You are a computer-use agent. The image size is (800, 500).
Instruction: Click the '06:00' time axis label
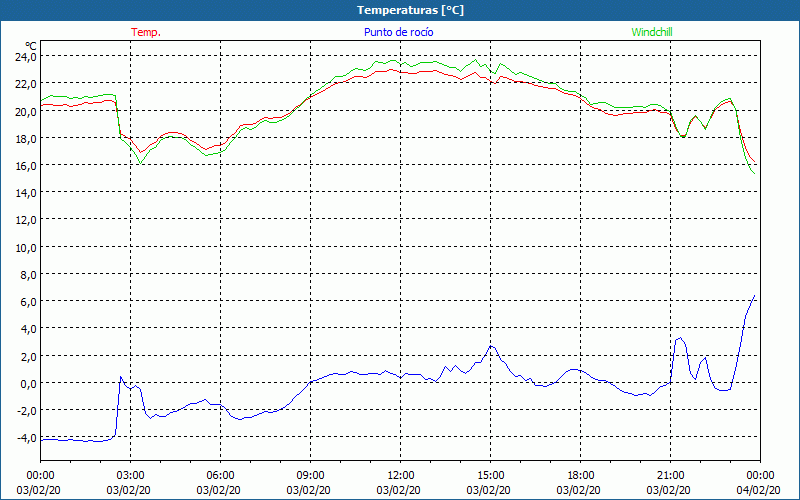point(220,476)
